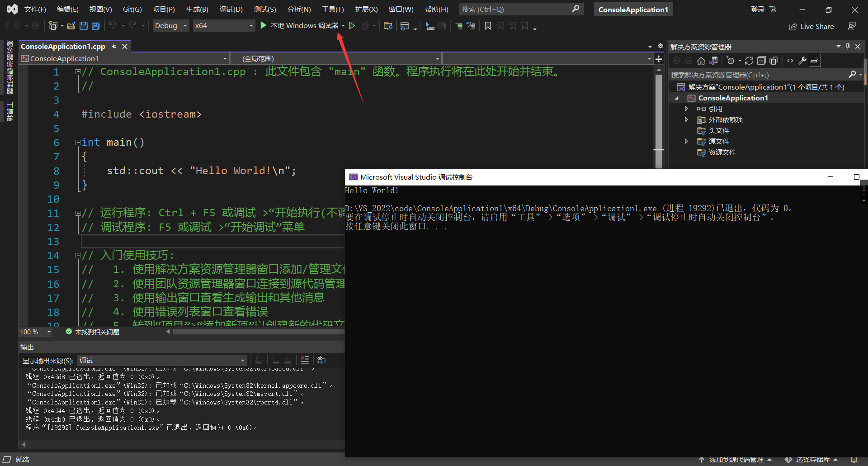Collapse the ConsoleApplication1 project node
Viewport: 868px width, 466px height.
[677, 98]
